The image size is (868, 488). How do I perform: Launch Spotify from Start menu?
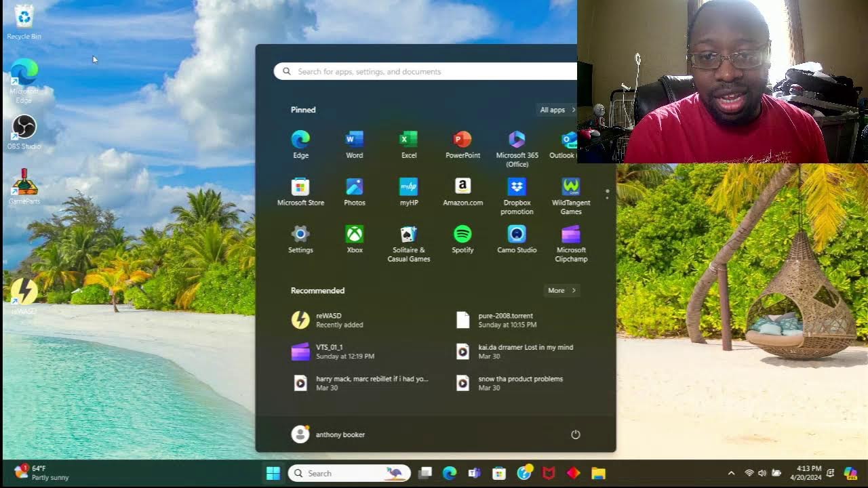462,240
